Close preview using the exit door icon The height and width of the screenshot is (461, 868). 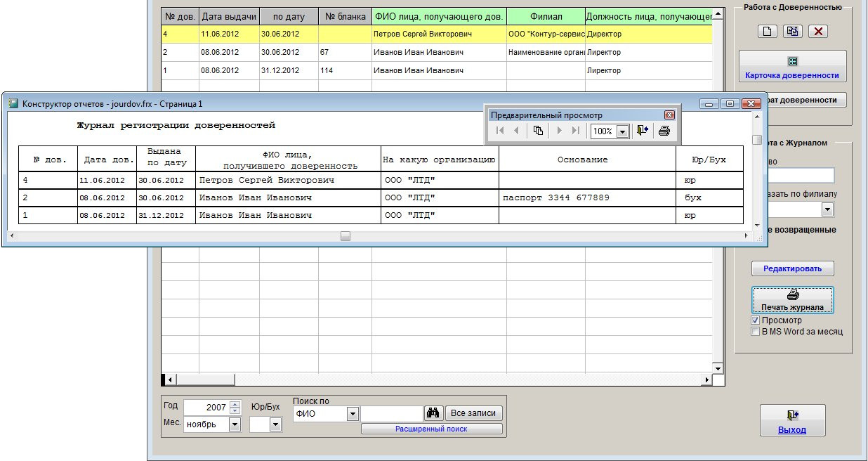click(x=643, y=131)
